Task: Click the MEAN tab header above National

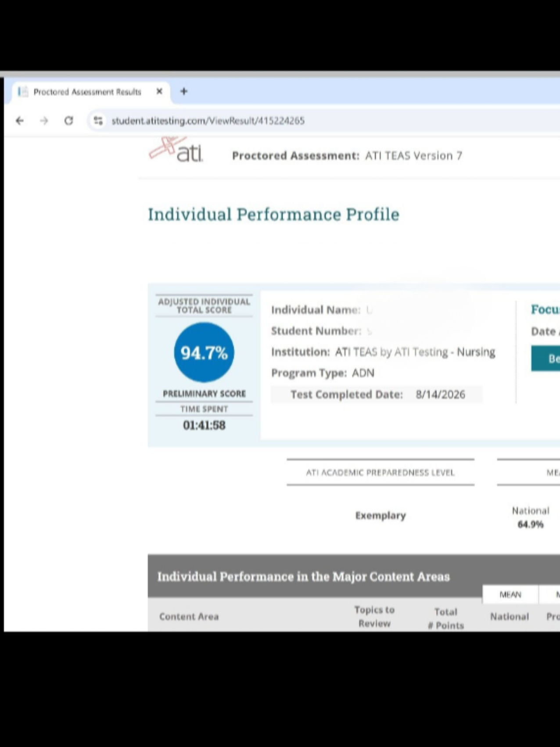Action: [510, 595]
